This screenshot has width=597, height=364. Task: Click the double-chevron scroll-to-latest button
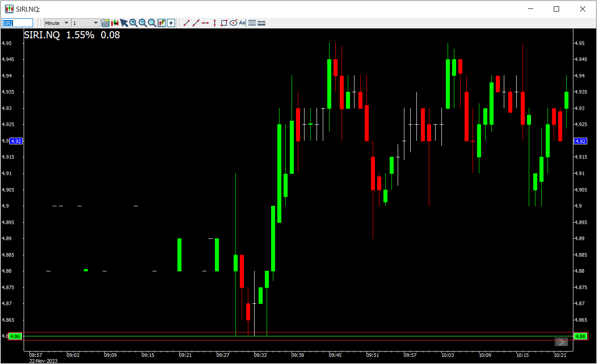click(x=561, y=342)
